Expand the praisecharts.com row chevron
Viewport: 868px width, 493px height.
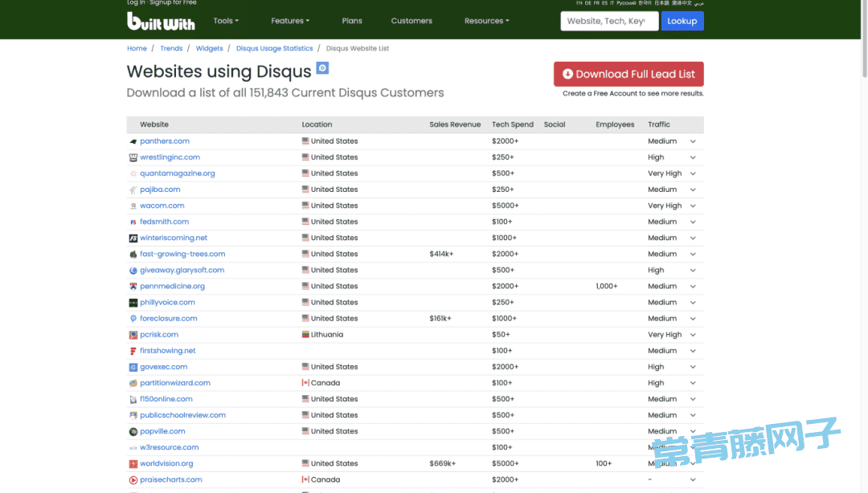point(693,479)
